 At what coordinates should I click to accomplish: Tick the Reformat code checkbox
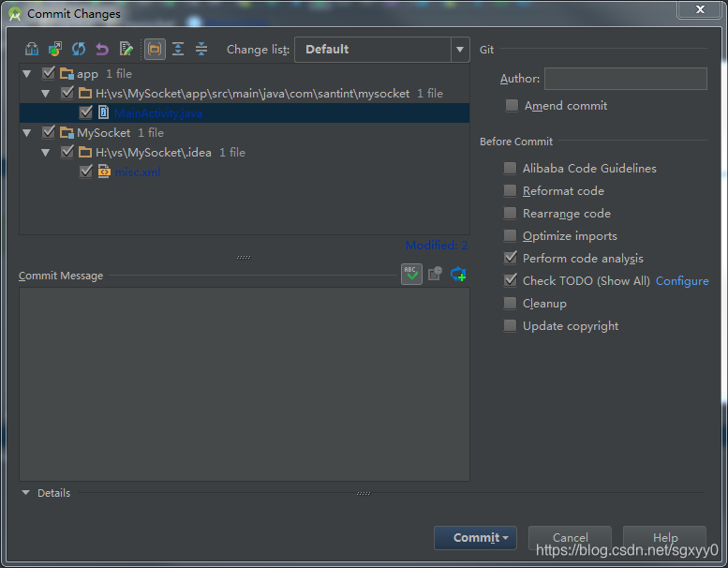pyautogui.click(x=510, y=190)
